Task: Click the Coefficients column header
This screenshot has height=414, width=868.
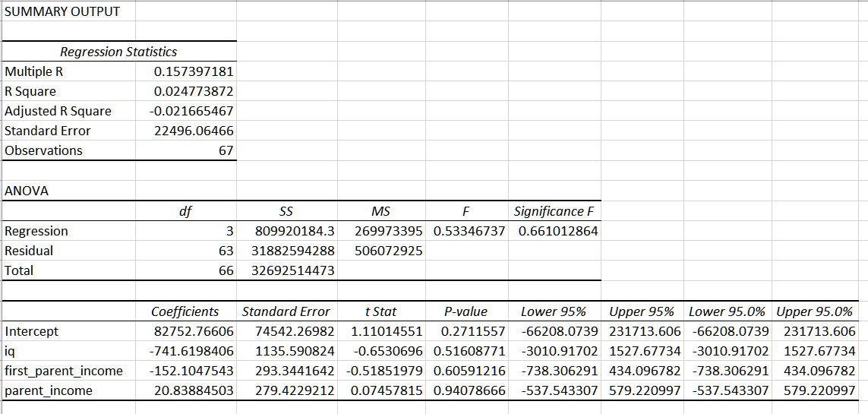Action: (185, 311)
